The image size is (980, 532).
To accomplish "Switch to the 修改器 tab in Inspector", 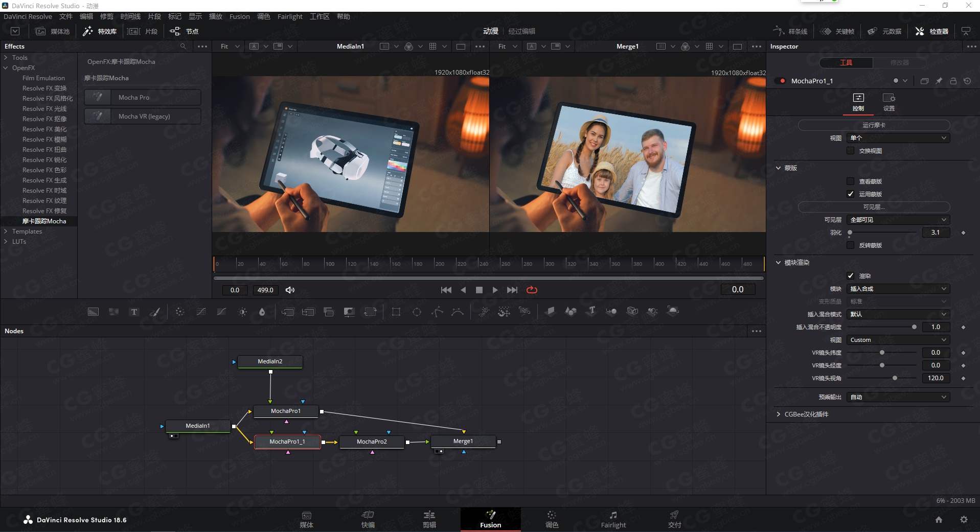I will (899, 62).
